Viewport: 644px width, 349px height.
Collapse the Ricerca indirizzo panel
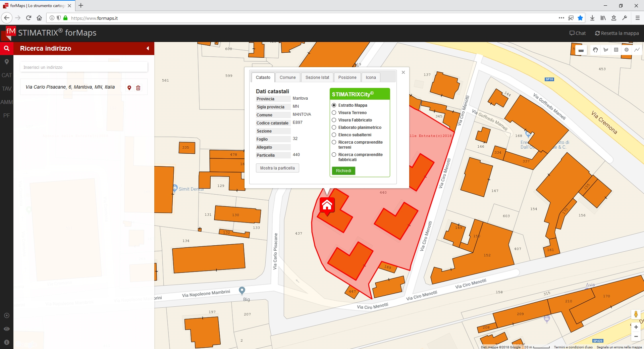tap(148, 48)
